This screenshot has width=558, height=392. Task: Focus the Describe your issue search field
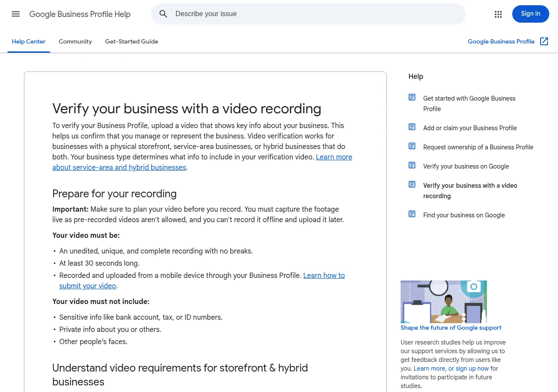pyautogui.click(x=308, y=14)
